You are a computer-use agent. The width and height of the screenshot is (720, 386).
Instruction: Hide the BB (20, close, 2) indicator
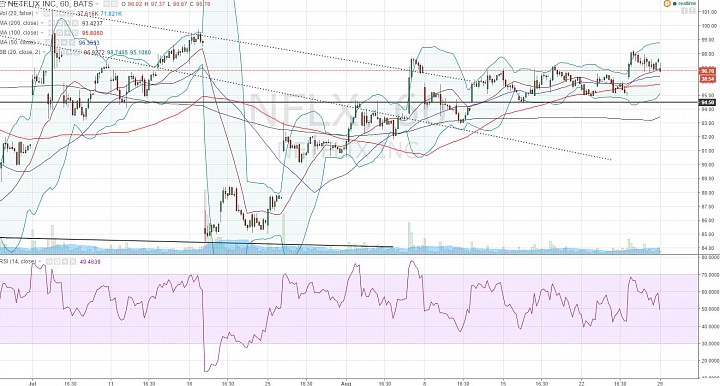pyautogui.click(x=53, y=52)
